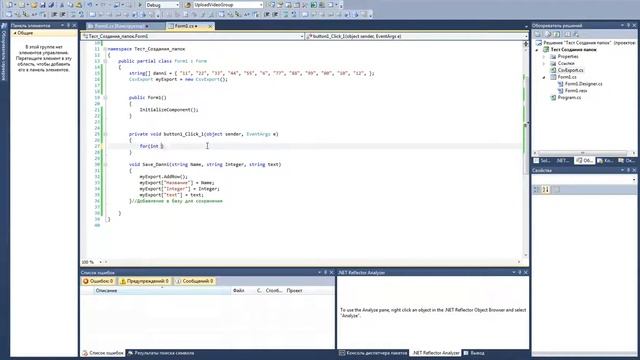Switch to the Form1.cs [Конструктор] tab
The image size is (640, 360).
(118, 26)
